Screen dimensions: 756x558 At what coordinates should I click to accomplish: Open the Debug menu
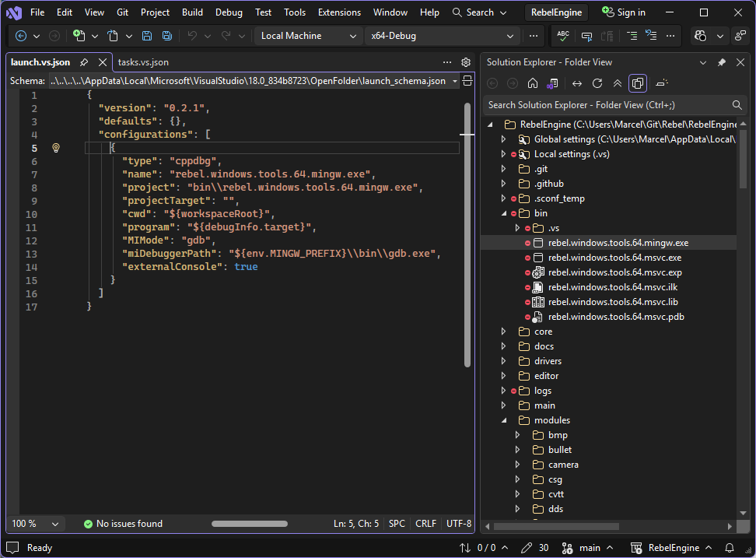click(x=229, y=12)
